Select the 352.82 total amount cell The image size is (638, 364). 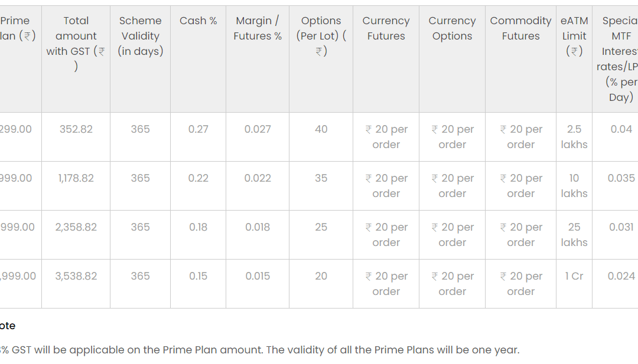[76, 129]
